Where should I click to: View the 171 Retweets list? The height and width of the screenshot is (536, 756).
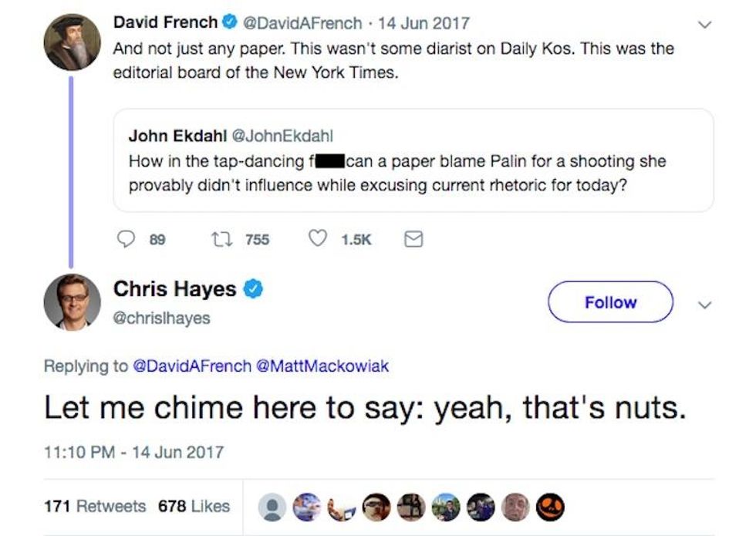(x=94, y=506)
